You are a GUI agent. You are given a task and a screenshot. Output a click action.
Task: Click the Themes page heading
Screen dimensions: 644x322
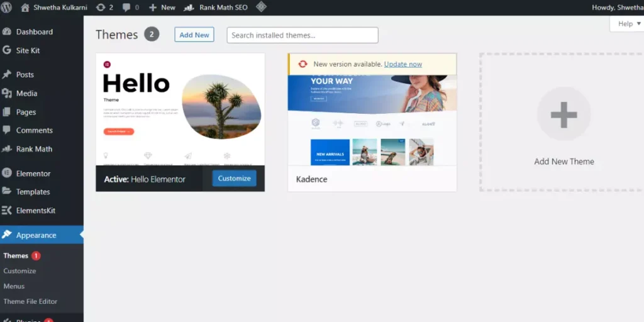[x=116, y=35]
